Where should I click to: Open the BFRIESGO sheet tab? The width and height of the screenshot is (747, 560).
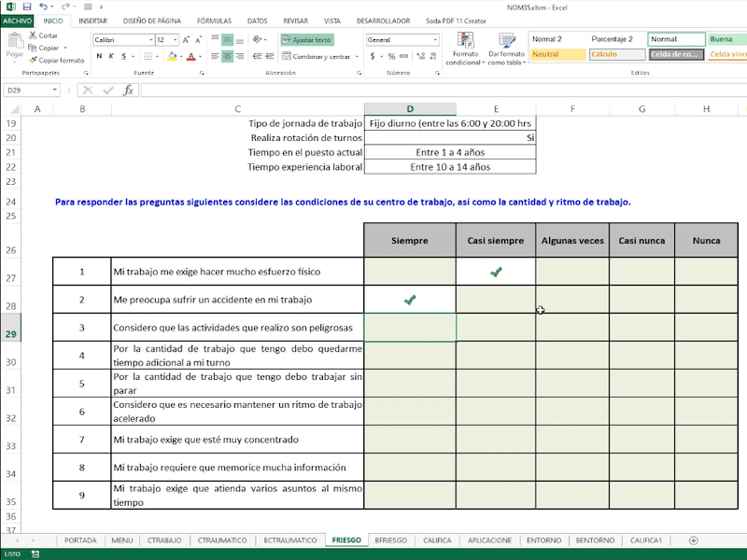pos(390,540)
